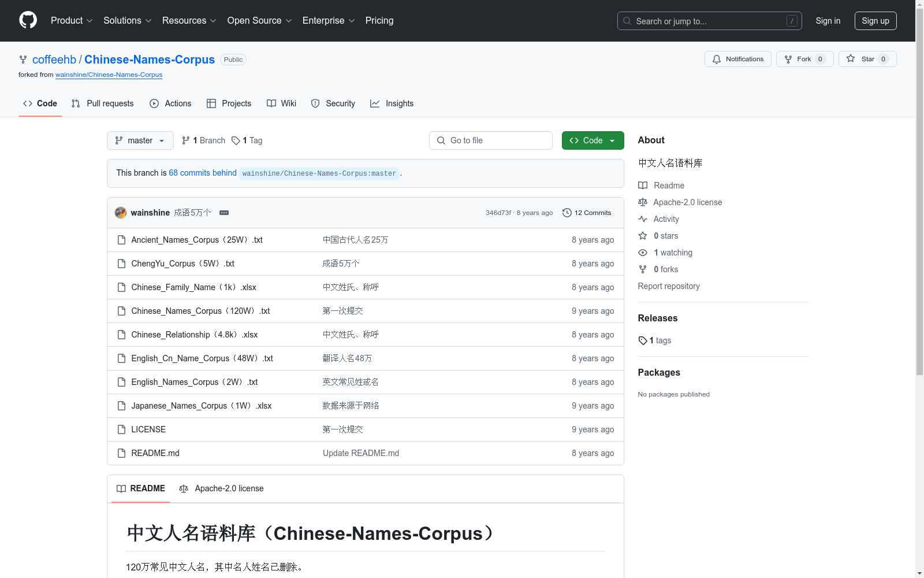
Task: Open the wainshine author link
Action: click(150, 213)
